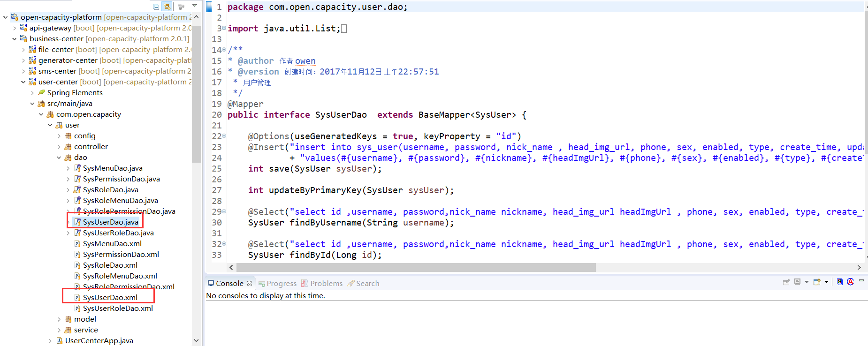The image size is (868, 346).
Task: Select SysRoleMenuDao.xml in the tree
Action: (x=120, y=276)
